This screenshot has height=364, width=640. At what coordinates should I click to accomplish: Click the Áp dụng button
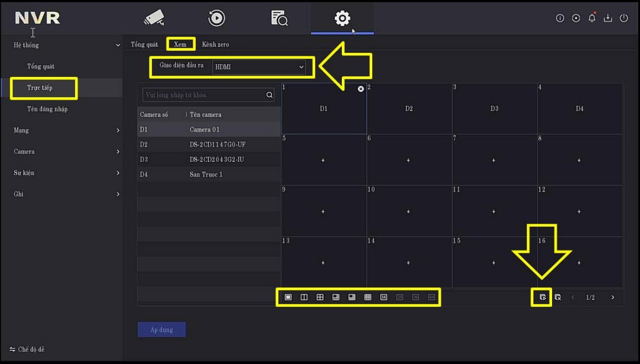162,330
